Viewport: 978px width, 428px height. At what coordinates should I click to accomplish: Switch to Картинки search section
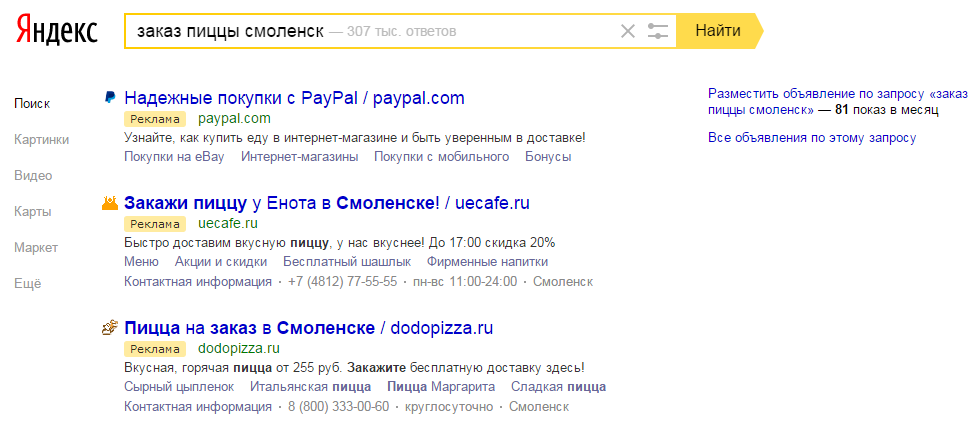click(41, 140)
